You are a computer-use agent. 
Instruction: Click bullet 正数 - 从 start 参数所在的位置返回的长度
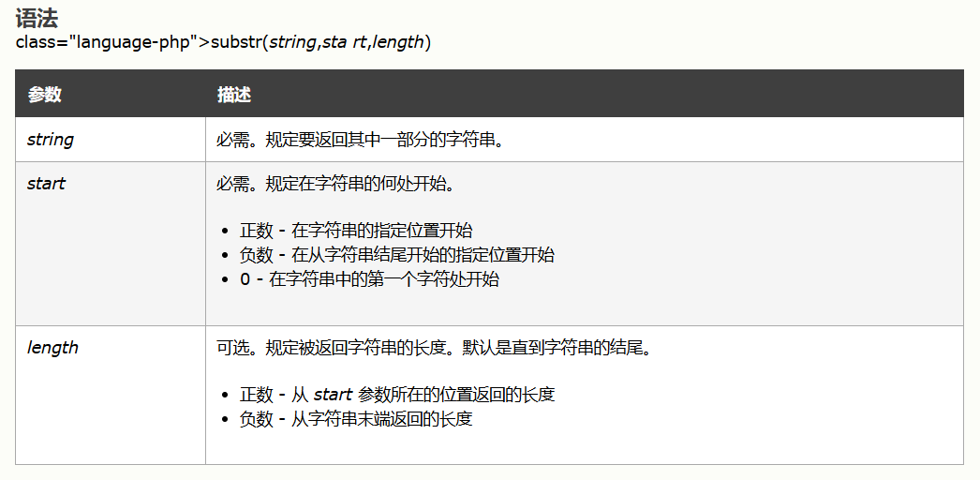(397, 395)
